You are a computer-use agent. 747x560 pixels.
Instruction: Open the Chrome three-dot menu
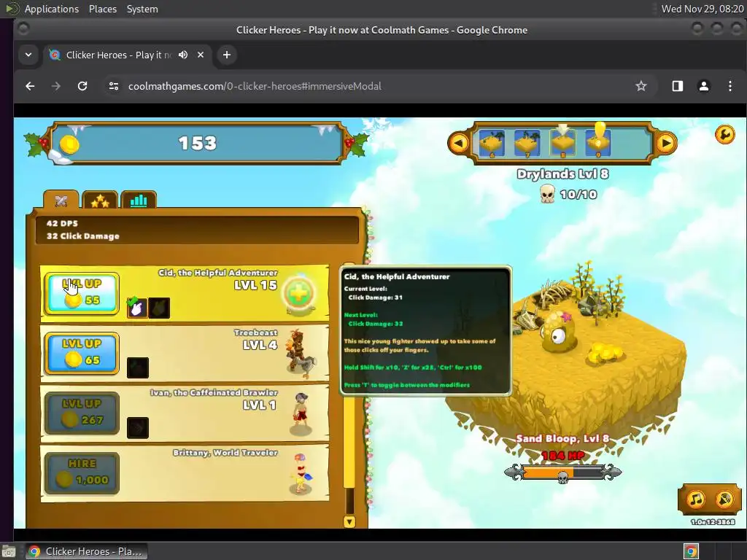coord(729,86)
